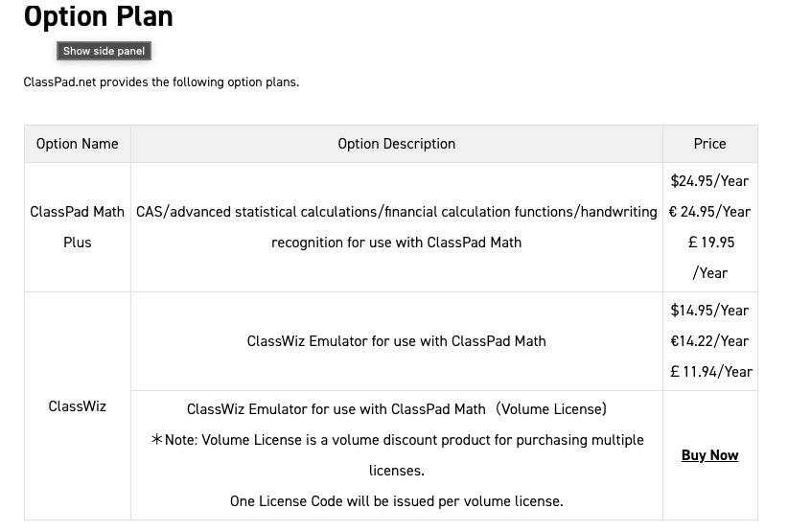Click the £ 11.94/Year price
788x532 pixels.
click(709, 372)
